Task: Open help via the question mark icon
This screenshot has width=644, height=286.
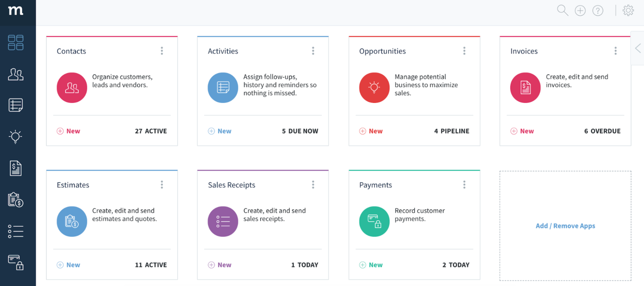Action: tap(598, 10)
